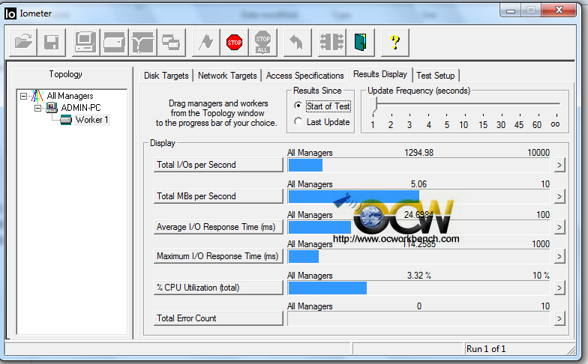The width and height of the screenshot is (588, 364).
Task: Click the Total MBs per Second progress bar
Action: (x=418, y=196)
